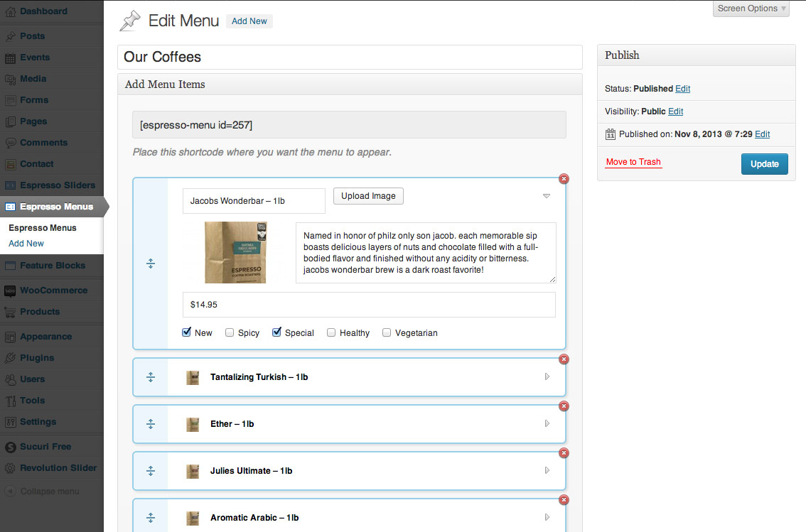Click the Collapse menu arrow icon
Screen dimensions: 806x532
click(x=10, y=492)
